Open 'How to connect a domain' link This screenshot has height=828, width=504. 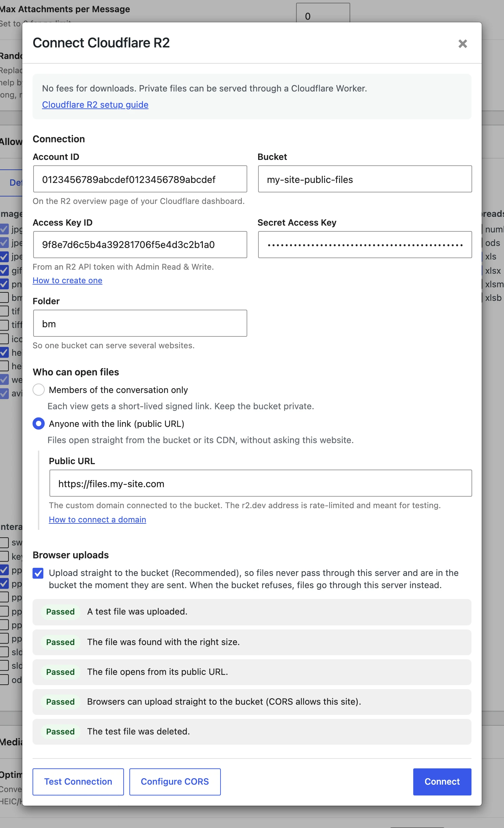98,520
